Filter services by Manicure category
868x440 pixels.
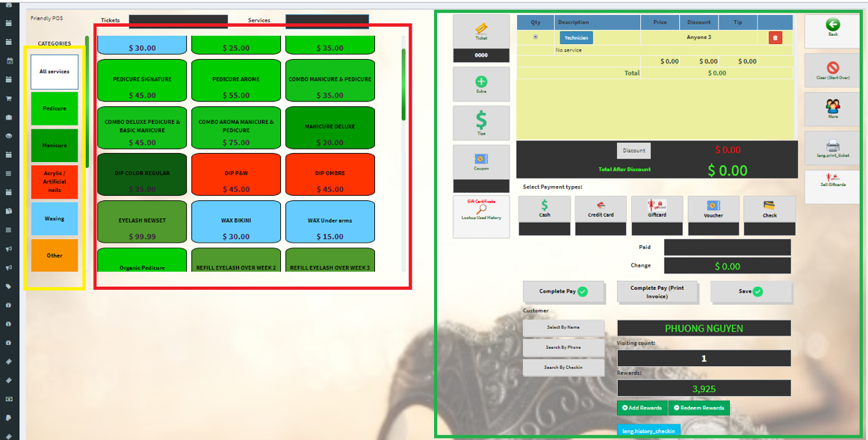55,145
